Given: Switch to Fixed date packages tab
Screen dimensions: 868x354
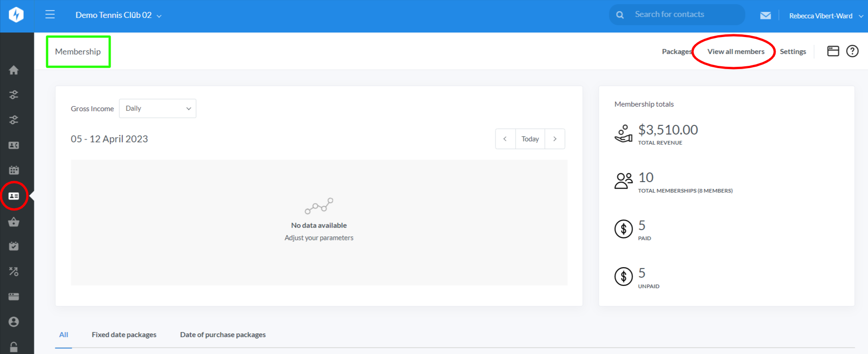Looking at the screenshot, I should coord(124,335).
